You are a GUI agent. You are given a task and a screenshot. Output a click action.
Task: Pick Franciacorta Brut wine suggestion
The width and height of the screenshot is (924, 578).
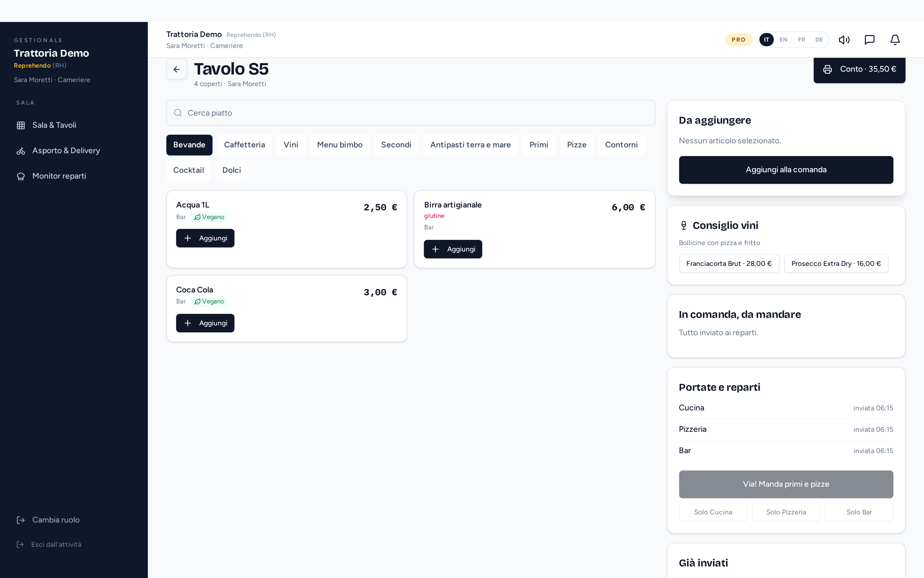[x=729, y=264]
